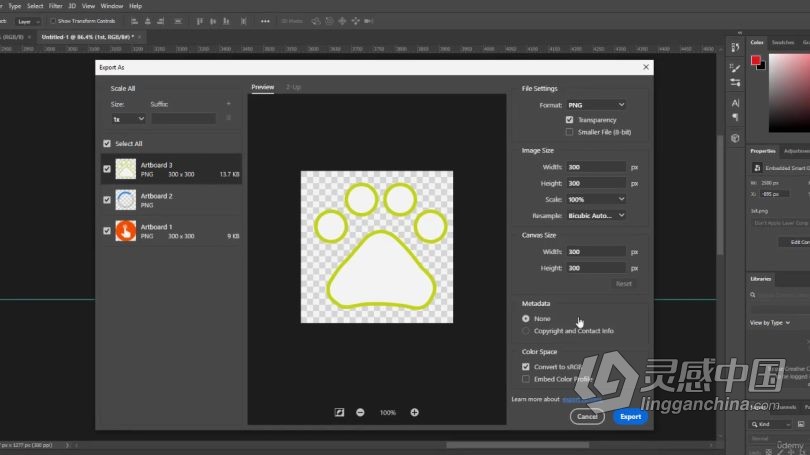The height and width of the screenshot is (455, 810).
Task: Select the None metadata radio button
Action: pyautogui.click(x=526, y=319)
